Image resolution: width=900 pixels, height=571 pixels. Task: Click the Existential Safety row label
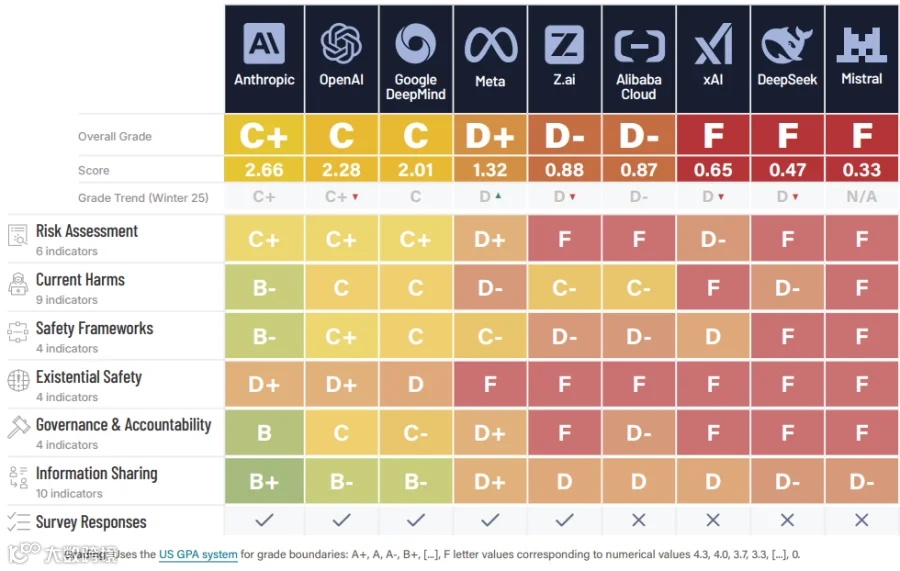click(88, 377)
